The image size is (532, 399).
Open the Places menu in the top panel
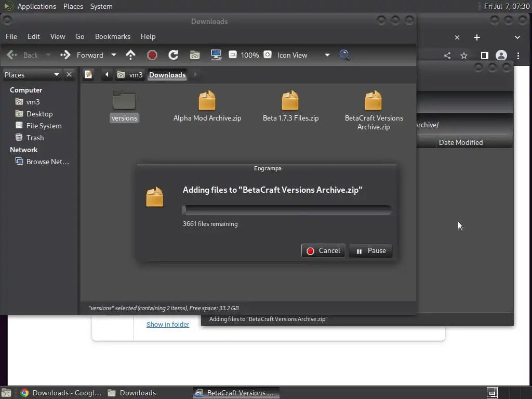coord(73,6)
